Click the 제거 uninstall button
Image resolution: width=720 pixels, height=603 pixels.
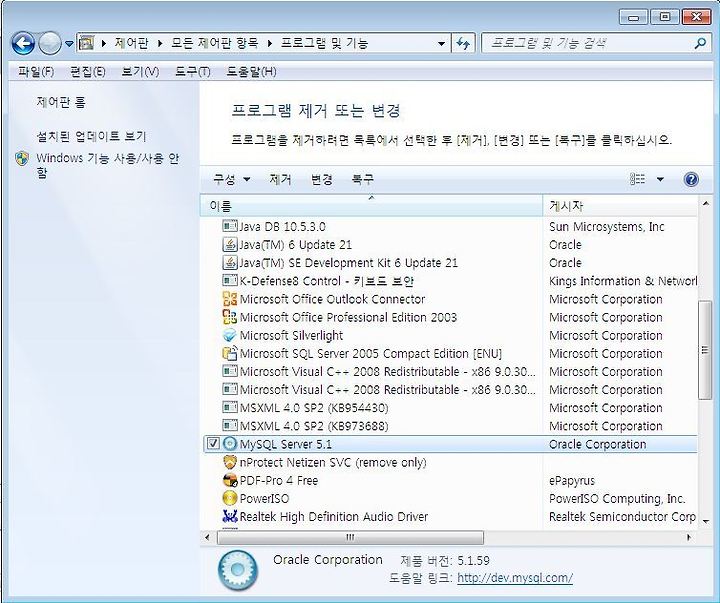[x=280, y=179]
